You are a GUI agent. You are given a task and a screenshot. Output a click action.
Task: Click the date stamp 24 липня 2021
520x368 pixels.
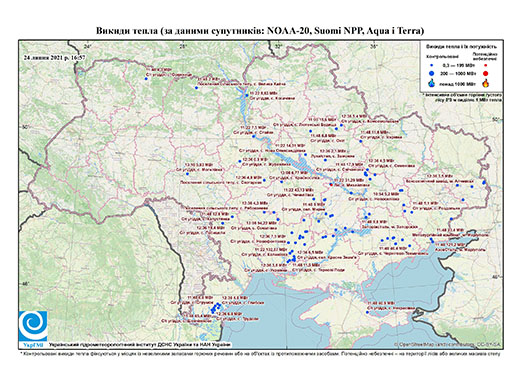pyautogui.click(x=54, y=57)
